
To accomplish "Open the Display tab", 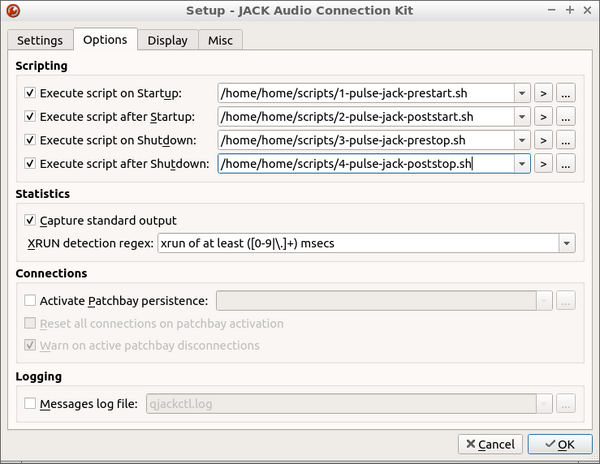I will coord(167,40).
